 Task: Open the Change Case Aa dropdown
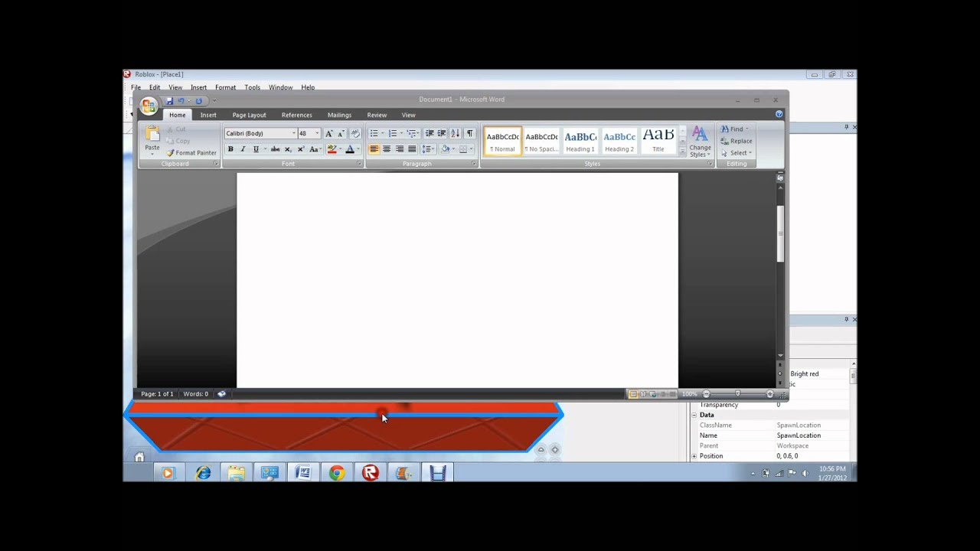(x=314, y=149)
